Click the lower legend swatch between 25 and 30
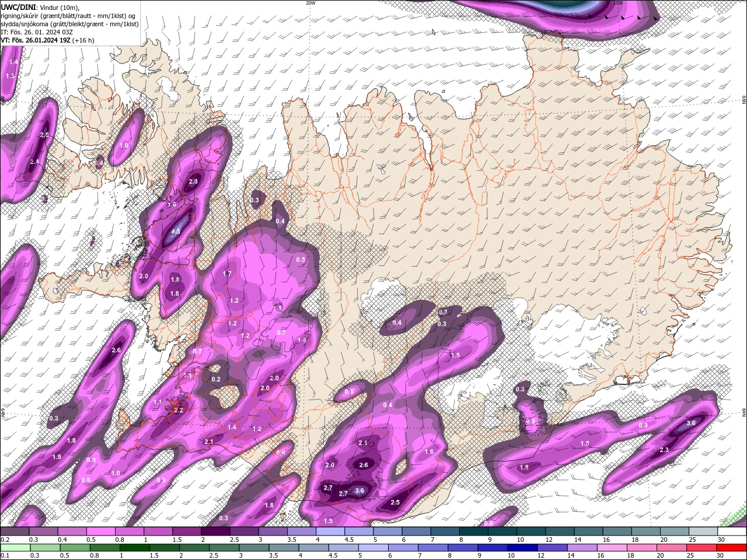Image resolution: width=747 pixels, height=560 pixels. click(701, 548)
